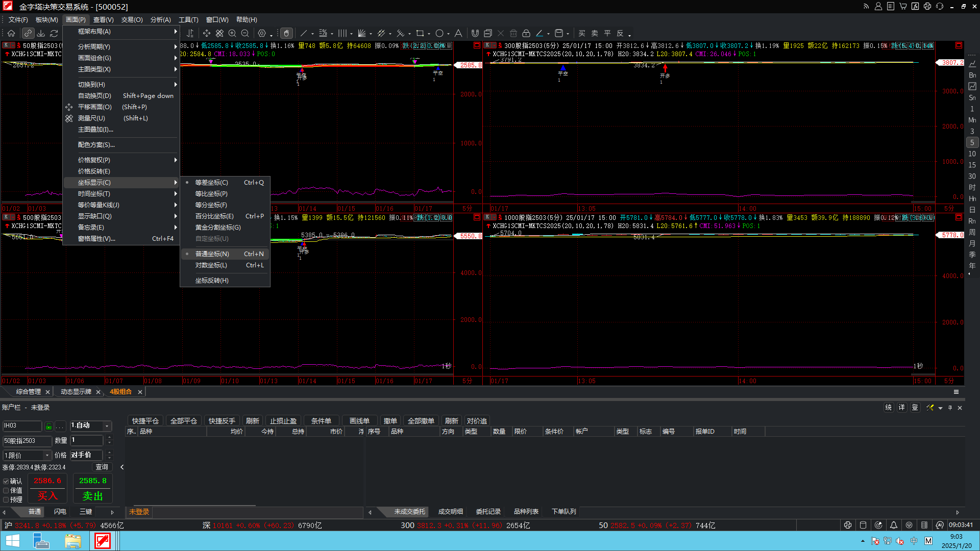Click the bell notification status bar icon

pos(894,525)
